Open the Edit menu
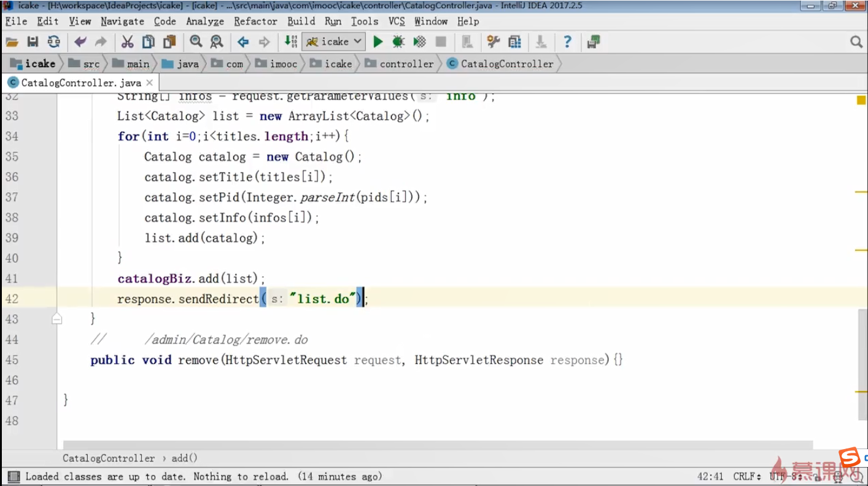The image size is (868, 486). [48, 21]
